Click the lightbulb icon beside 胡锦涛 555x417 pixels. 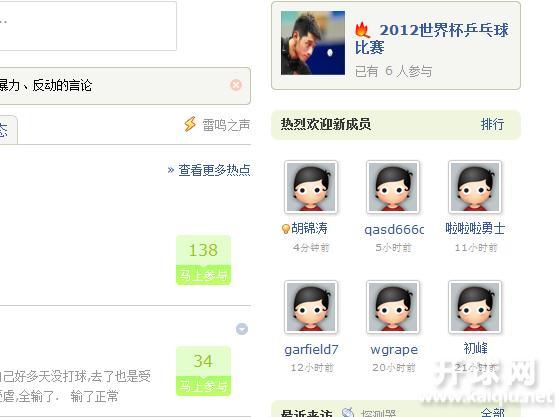[x=286, y=229]
